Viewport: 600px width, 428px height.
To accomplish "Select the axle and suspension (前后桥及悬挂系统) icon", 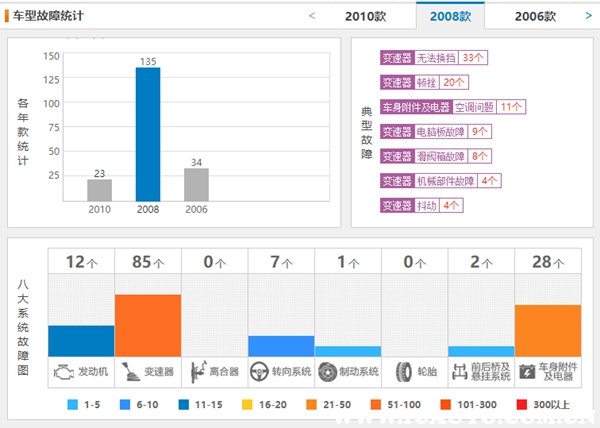I will point(460,371).
